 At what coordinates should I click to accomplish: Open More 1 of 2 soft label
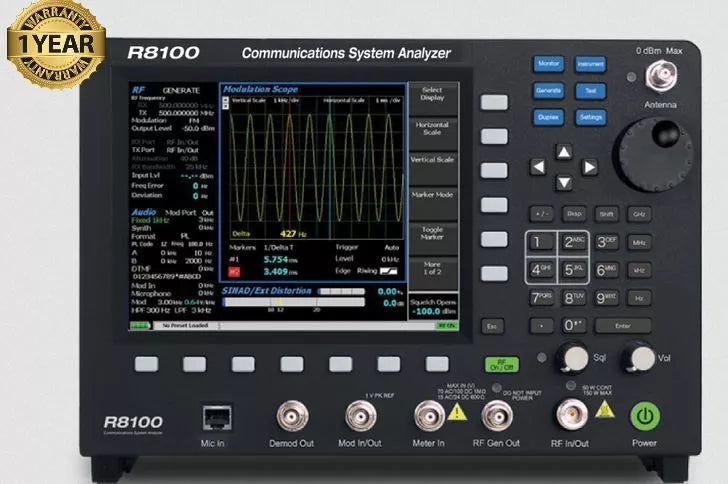coord(433,273)
